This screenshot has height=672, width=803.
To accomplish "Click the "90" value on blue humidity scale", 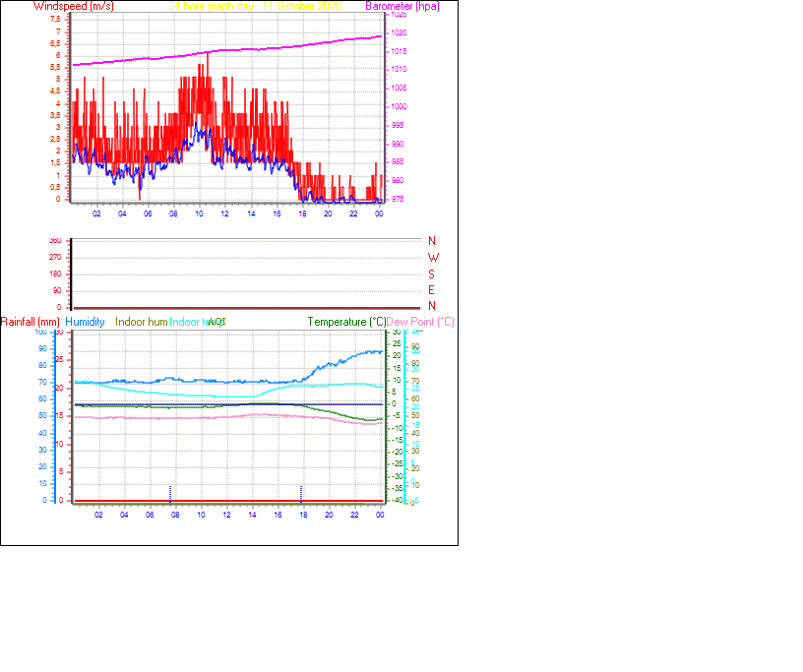I will [x=42, y=348].
